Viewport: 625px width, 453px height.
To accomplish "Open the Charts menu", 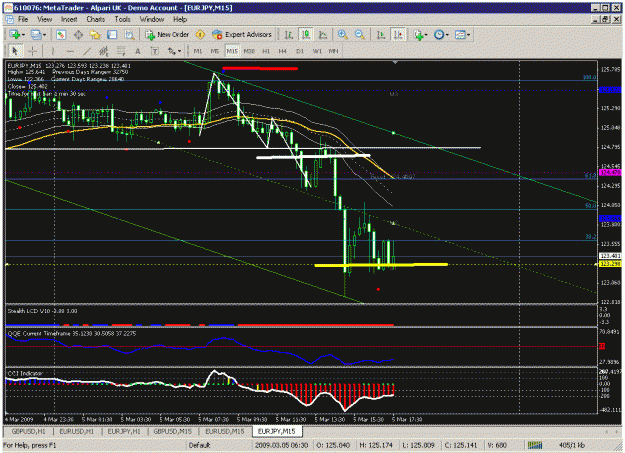I will pyautogui.click(x=96, y=19).
